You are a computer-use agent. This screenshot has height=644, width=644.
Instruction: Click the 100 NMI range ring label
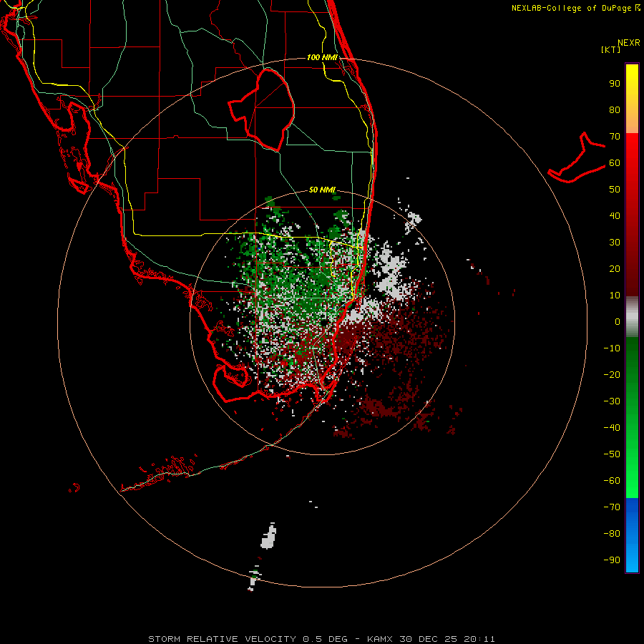[322, 57]
